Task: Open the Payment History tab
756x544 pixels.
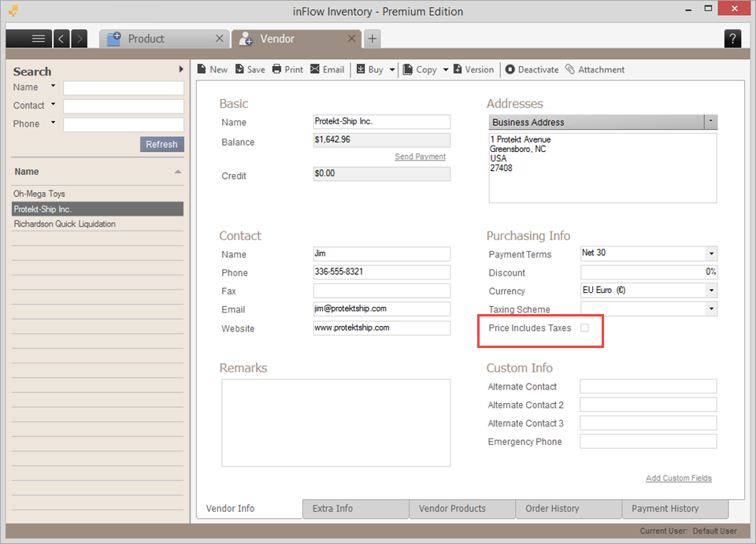Action: (x=675, y=509)
